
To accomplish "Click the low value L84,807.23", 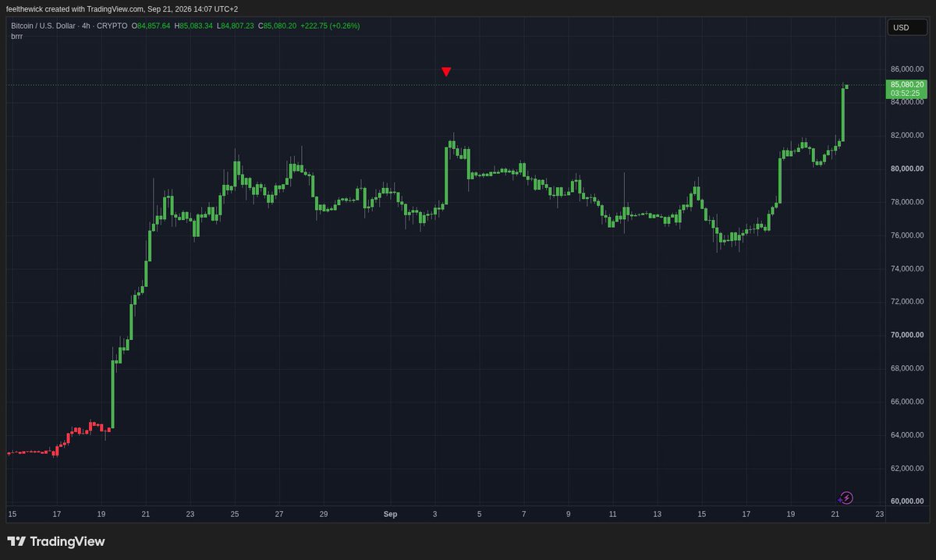I will tap(234, 26).
